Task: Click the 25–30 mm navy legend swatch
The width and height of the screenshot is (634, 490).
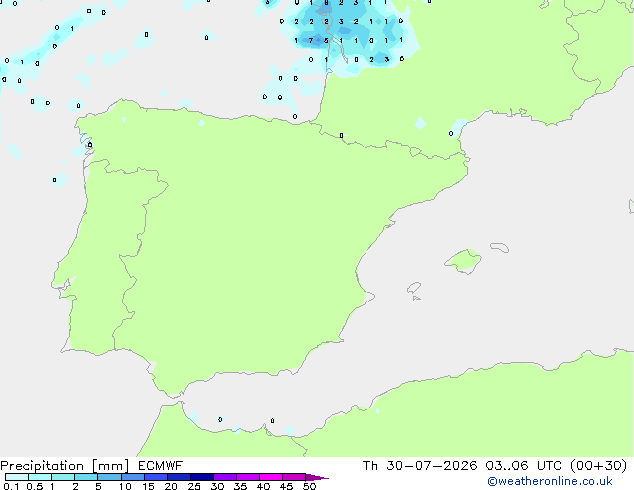Action: [201, 477]
